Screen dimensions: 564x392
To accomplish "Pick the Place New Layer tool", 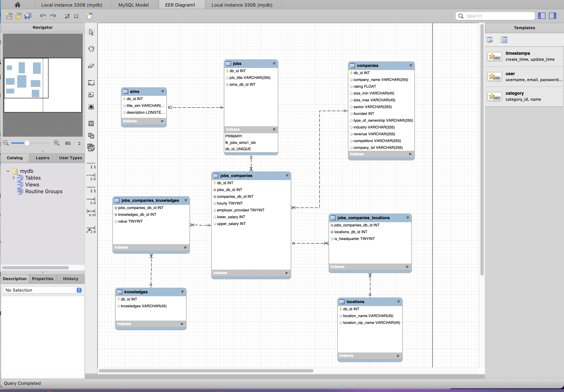I will 91,83.
